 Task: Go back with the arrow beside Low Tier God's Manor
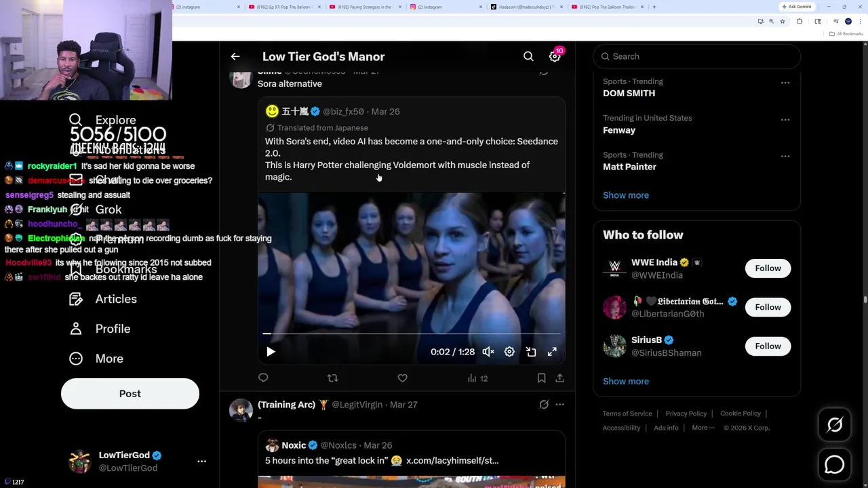point(235,57)
